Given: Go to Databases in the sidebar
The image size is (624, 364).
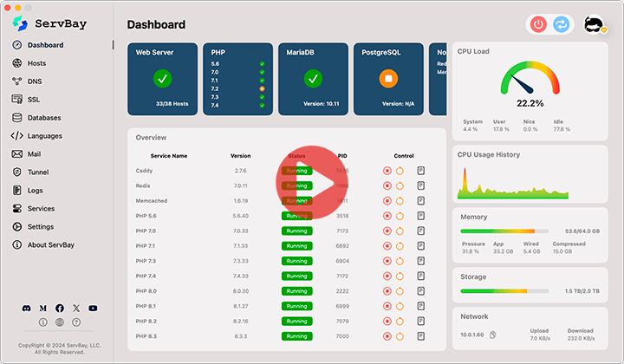Looking at the screenshot, I should pyautogui.click(x=43, y=118).
